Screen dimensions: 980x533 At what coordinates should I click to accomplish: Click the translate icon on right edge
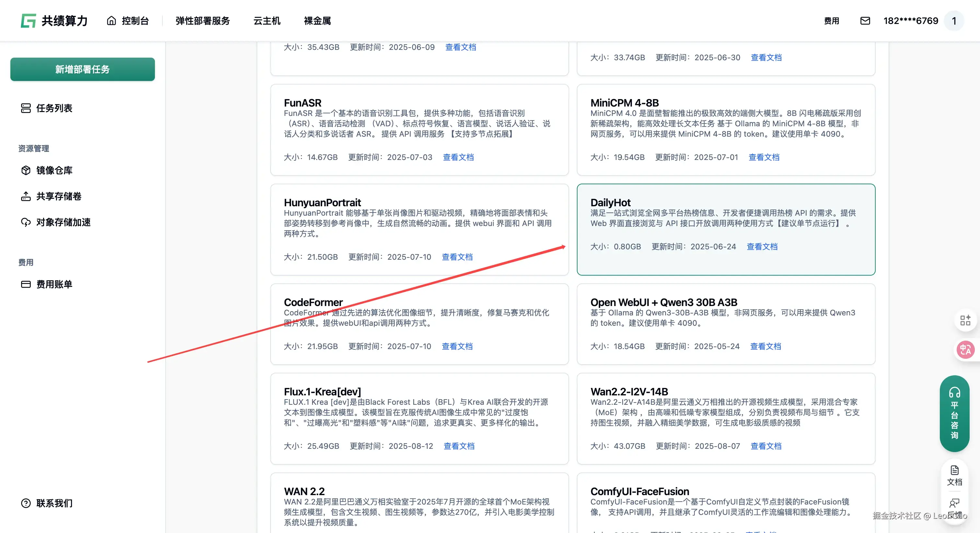click(965, 349)
